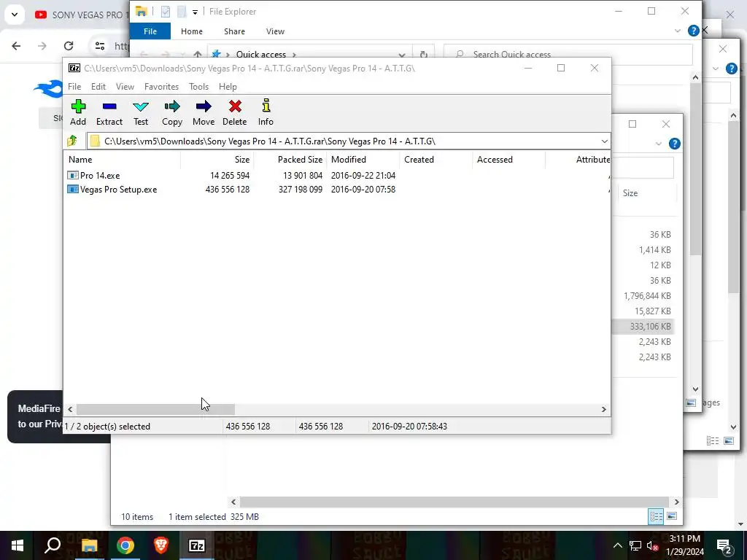
Task: Select the Vegas Pro Setup.exe file
Action: (x=112, y=190)
